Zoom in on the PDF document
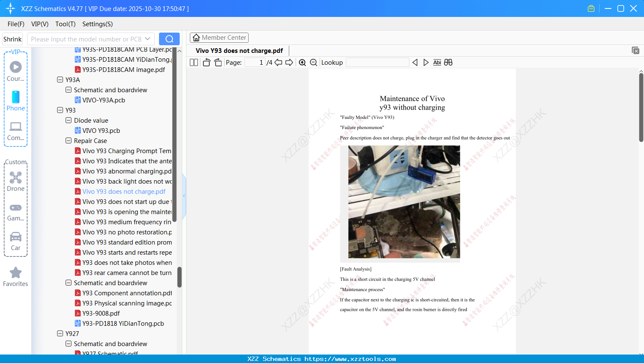Viewport: 644px width, 363px height. 302,63
